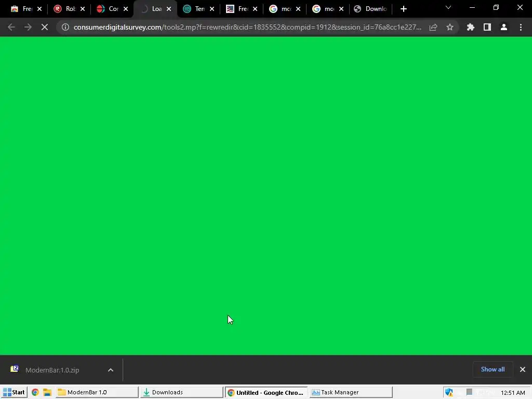This screenshot has width=532, height=399.
Task: Open a new tab with plus button
Action: tap(403, 9)
